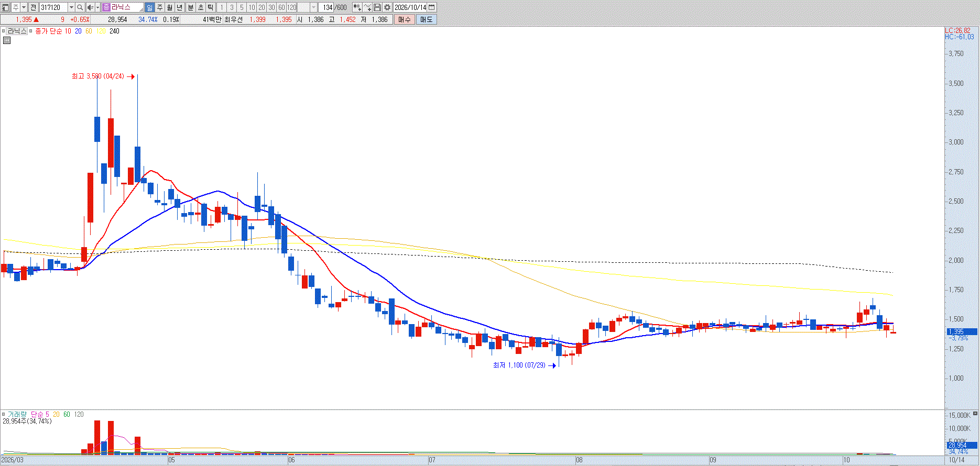Switch to the 월 monthly period
980x466 pixels.
click(170, 7)
